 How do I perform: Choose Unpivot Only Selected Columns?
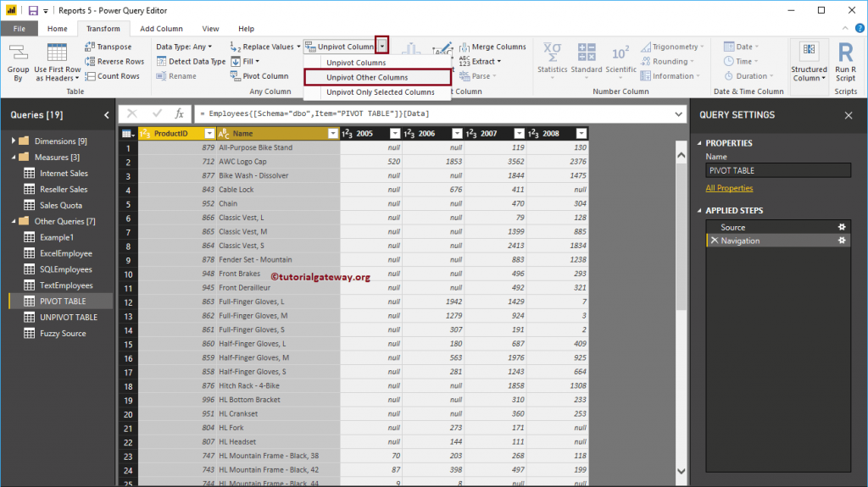(x=381, y=92)
